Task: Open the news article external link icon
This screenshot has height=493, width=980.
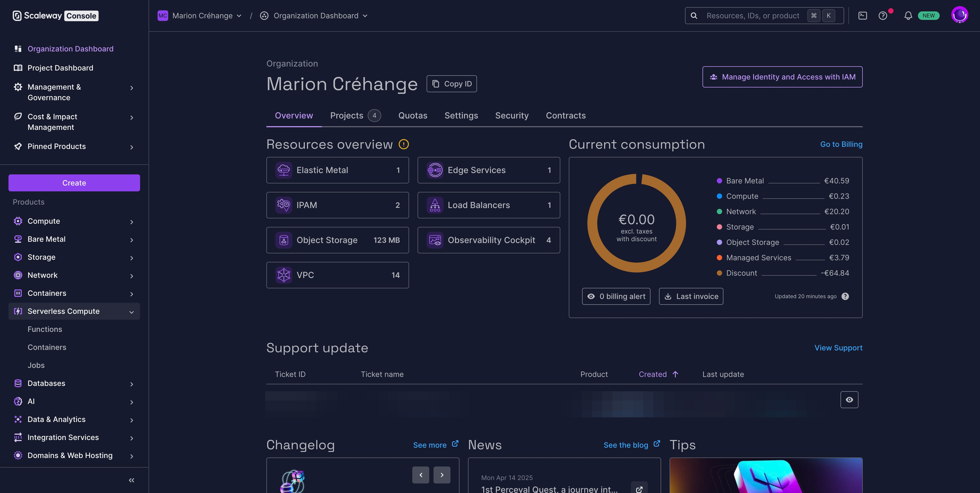Action: 639,489
